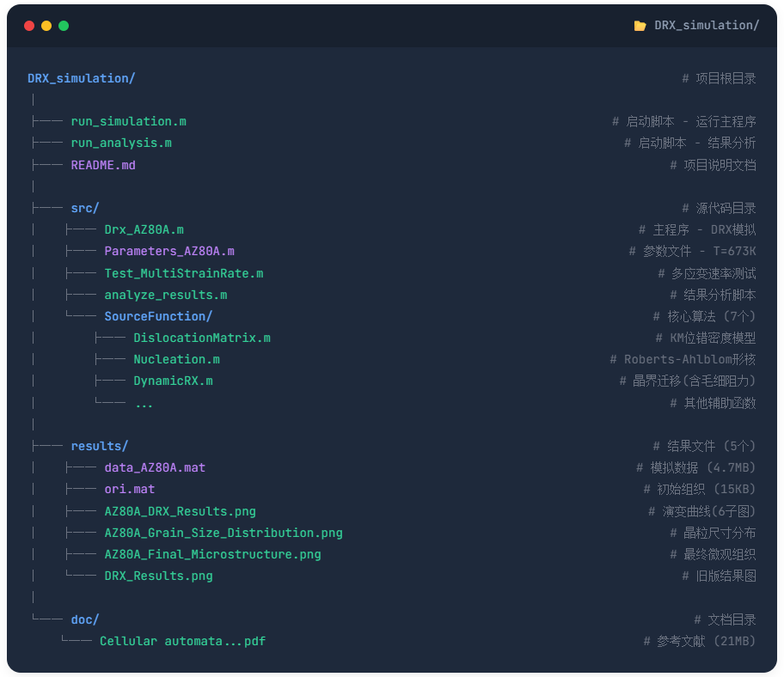The image size is (784, 677).
Task: Select Test_MultiStrainRate.m file
Action: click(x=183, y=273)
